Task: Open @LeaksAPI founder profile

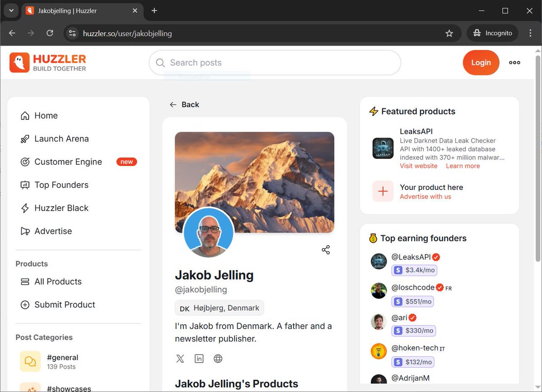Action: pyautogui.click(x=411, y=257)
